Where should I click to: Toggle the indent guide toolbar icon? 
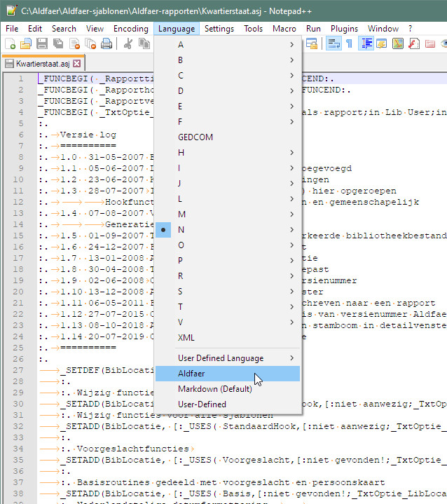click(366, 43)
